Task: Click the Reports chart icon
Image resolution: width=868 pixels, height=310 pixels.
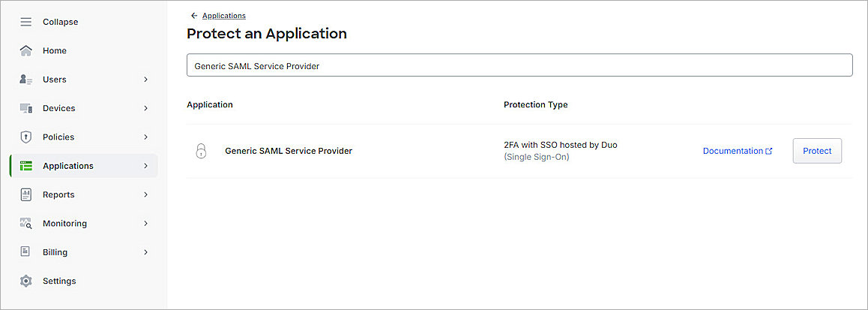Action: coord(26,194)
